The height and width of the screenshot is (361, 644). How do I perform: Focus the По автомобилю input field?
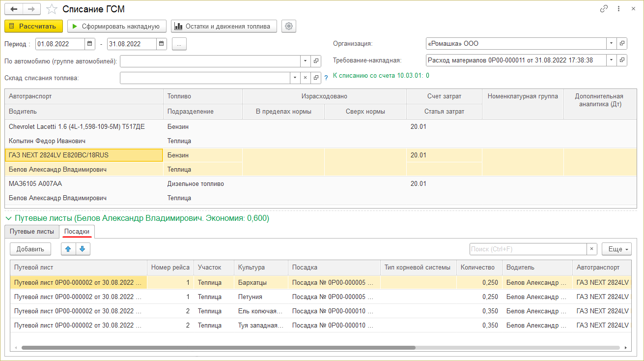[x=210, y=61]
